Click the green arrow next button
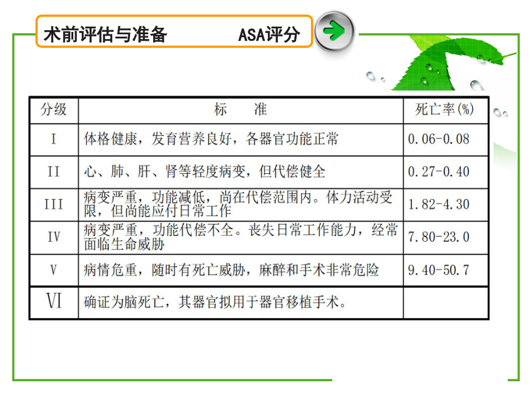This screenshot has height=399, width=532. [x=335, y=31]
